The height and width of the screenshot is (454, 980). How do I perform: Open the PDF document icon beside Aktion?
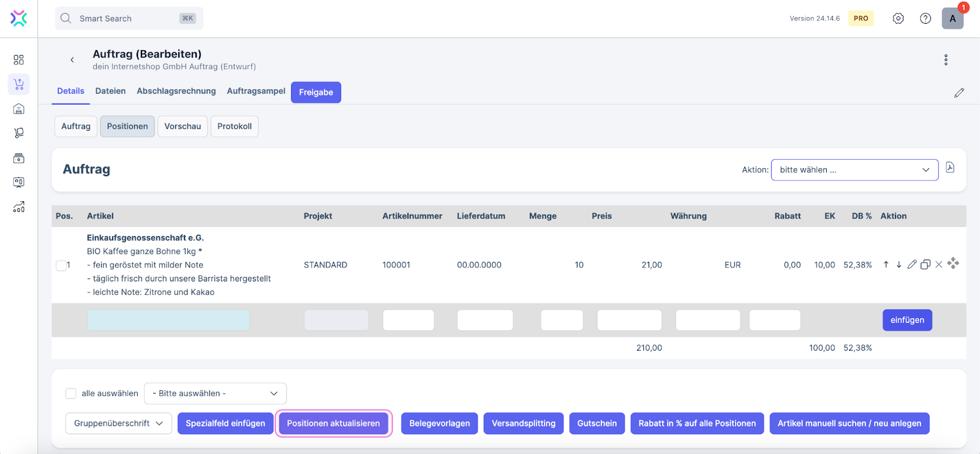click(950, 168)
